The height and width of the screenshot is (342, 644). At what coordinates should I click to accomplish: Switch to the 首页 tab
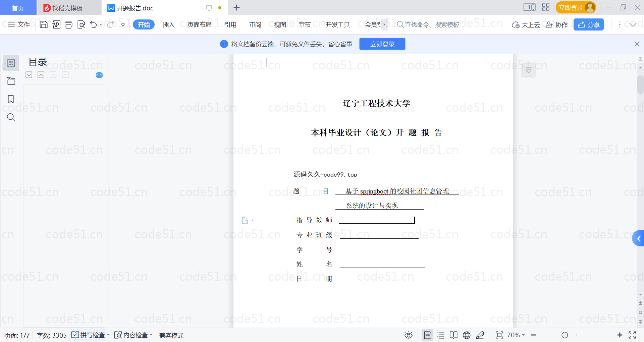point(18,8)
